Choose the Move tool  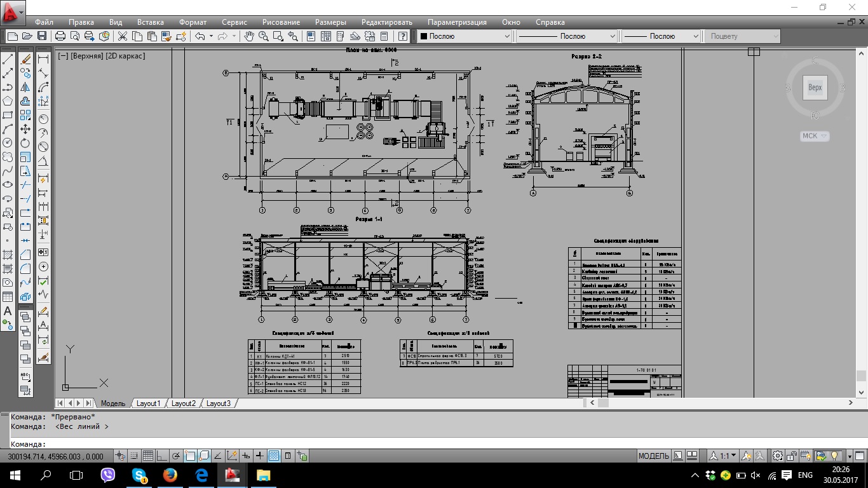pyautogui.click(x=25, y=129)
